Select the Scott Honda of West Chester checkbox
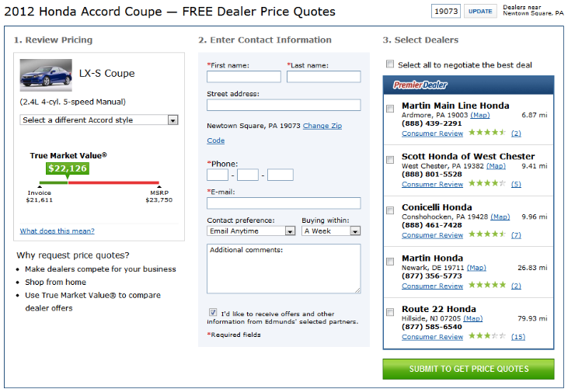Screen dimensions: 568x392 click(x=390, y=160)
